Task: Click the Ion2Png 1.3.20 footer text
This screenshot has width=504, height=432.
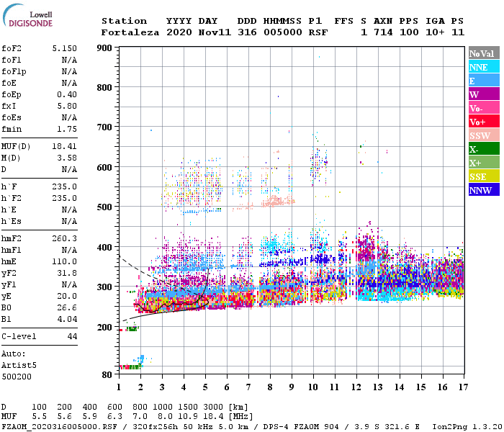Action: [x=467, y=426]
